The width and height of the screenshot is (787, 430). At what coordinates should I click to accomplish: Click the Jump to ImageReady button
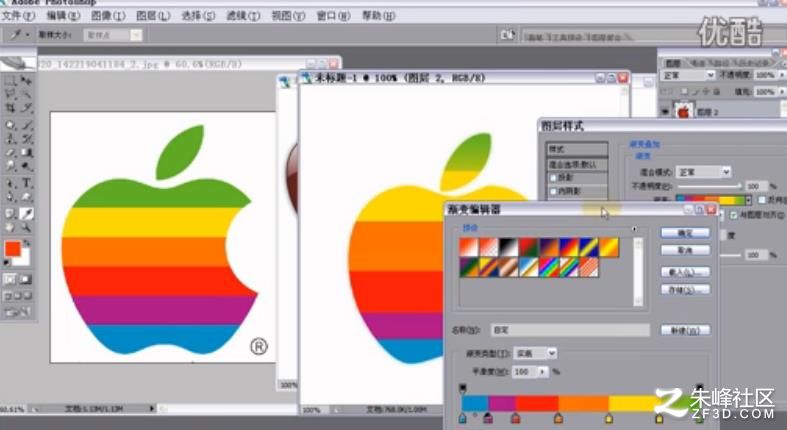pyautogui.click(x=18, y=312)
